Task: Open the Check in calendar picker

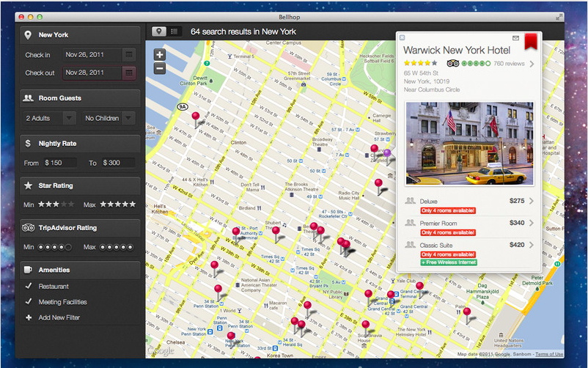Action: (129, 55)
